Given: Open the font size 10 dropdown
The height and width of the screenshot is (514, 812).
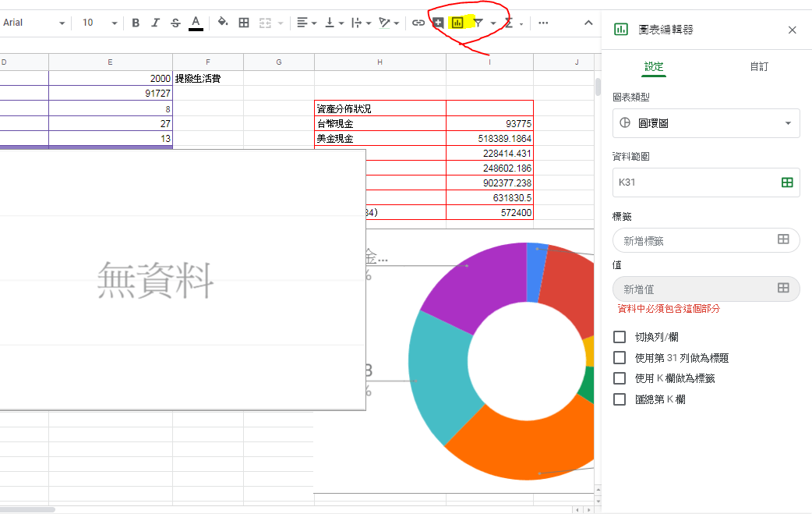Looking at the screenshot, I should [100, 23].
